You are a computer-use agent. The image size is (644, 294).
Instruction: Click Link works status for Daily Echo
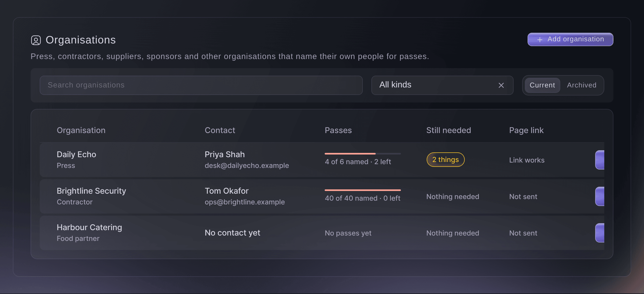pyautogui.click(x=527, y=160)
